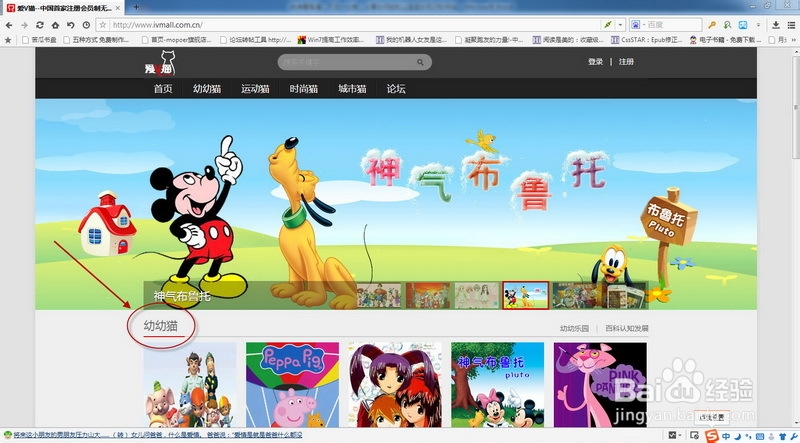The height and width of the screenshot is (443, 800).
Task: Close the 爱V猫 browser tab
Action: [x=118, y=8]
